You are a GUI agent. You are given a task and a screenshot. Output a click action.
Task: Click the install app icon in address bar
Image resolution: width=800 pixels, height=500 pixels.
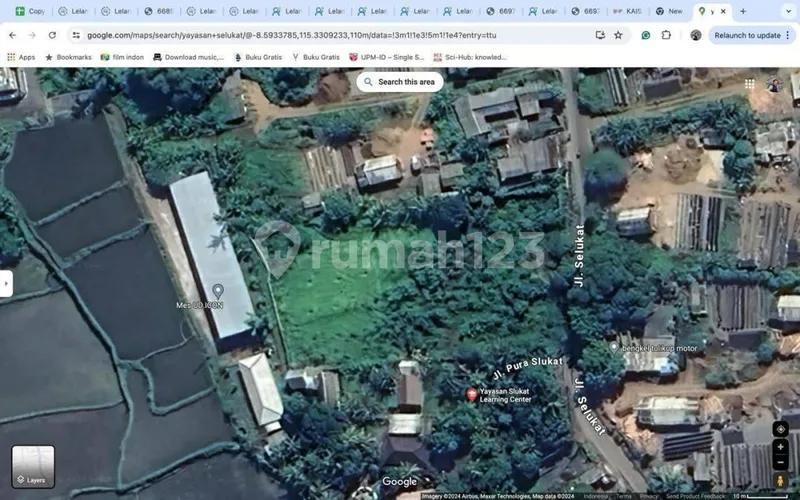(600, 35)
